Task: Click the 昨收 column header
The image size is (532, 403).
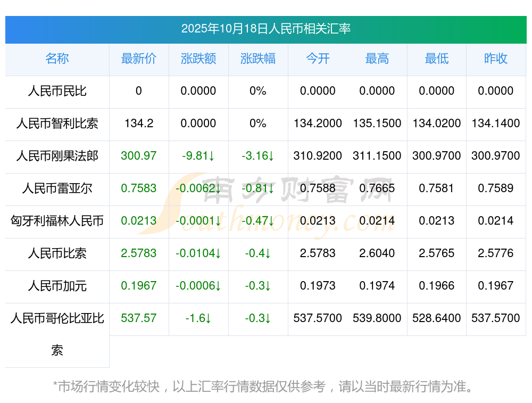Action: tap(496, 59)
